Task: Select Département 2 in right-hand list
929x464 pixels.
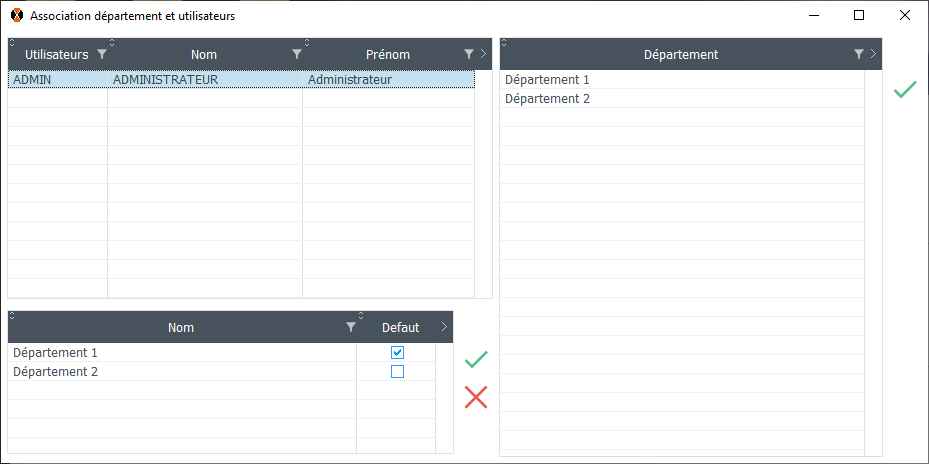Action: coord(547,99)
